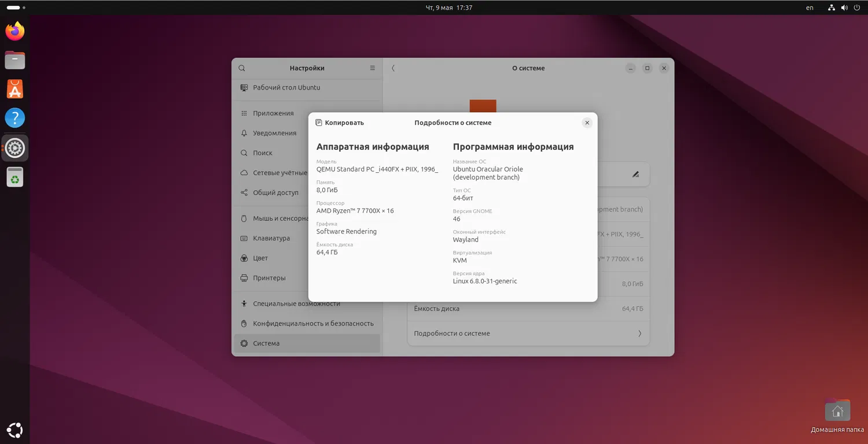
Task: Click the processor value AMD Ryzen 7 7700X
Action: click(355, 211)
